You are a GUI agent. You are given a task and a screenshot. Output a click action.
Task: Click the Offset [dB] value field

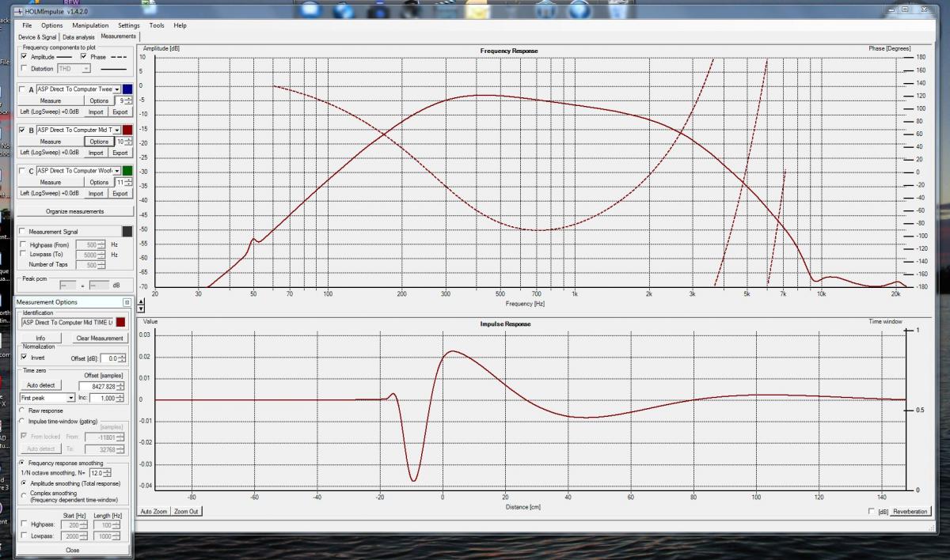click(x=112, y=358)
